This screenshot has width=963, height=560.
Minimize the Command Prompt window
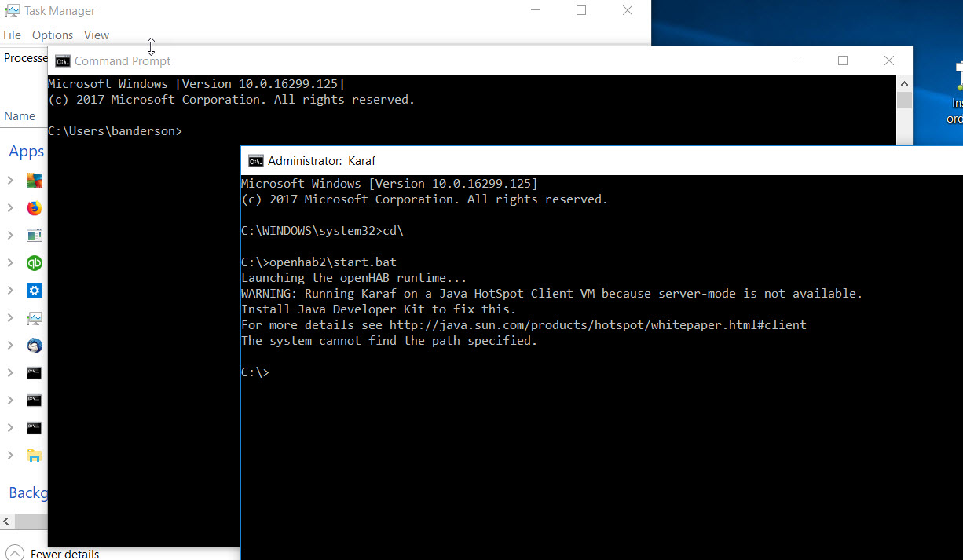(796, 60)
